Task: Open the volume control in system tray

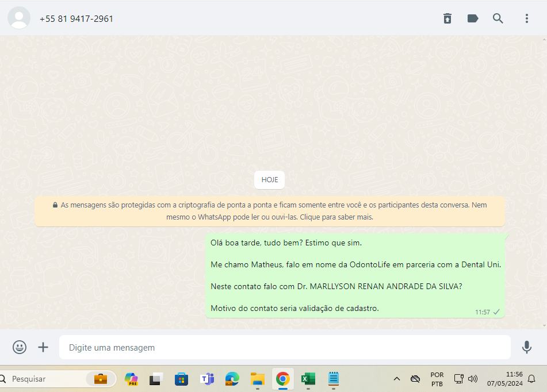Action: point(473,379)
